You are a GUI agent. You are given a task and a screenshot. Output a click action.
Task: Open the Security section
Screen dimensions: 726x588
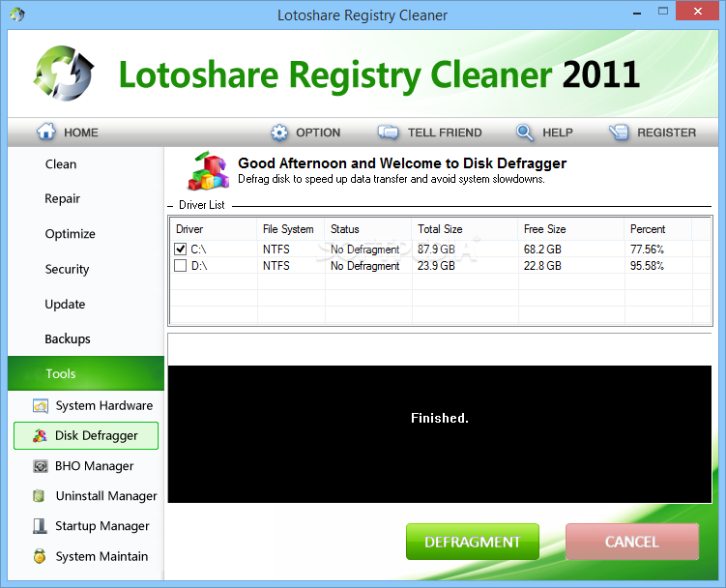[67, 269]
